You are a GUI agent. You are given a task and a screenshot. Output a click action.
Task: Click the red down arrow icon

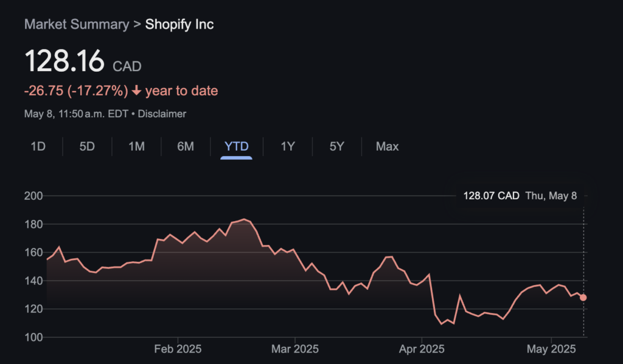click(136, 91)
